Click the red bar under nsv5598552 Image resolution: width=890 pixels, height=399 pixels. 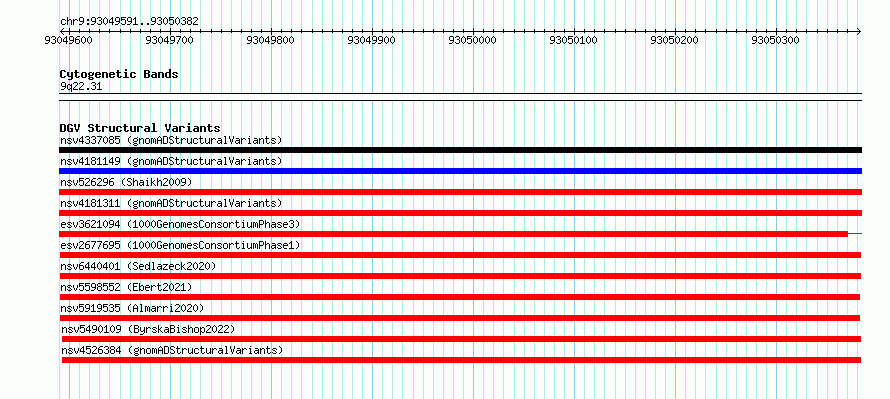(x=460, y=297)
